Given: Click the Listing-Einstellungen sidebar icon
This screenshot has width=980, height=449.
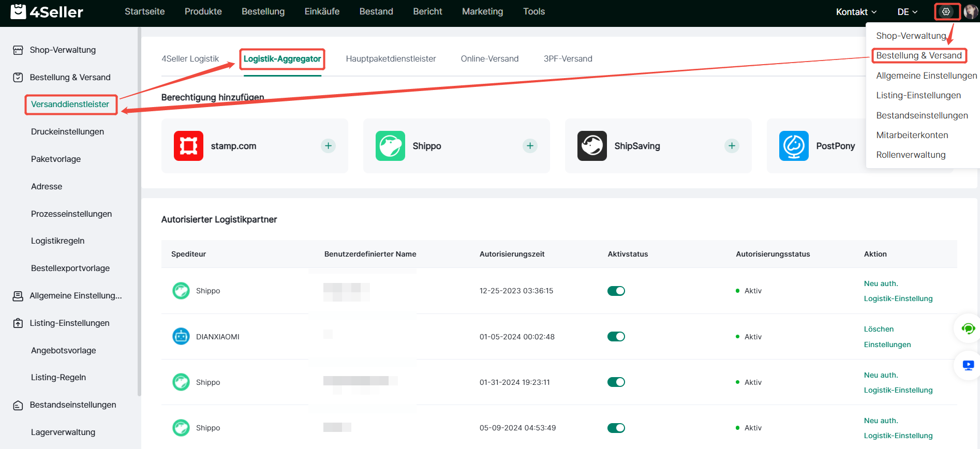Looking at the screenshot, I should click(x=18, y=323).
